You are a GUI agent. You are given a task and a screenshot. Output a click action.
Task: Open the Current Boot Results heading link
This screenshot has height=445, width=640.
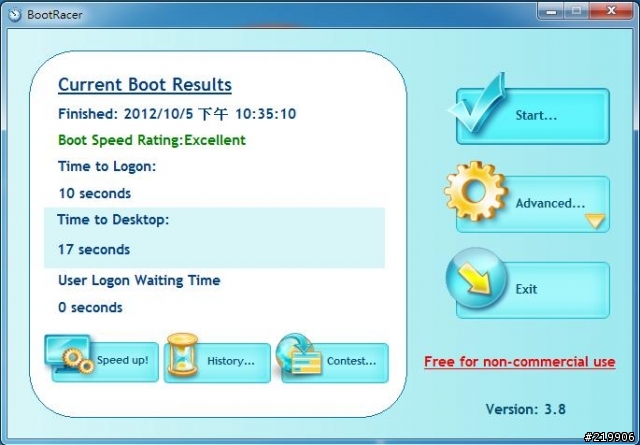[145, 85]
